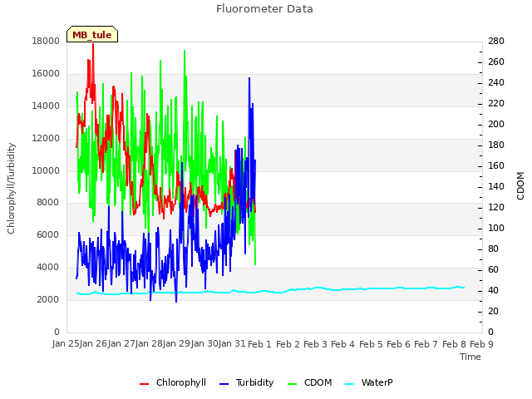The width and height of the screenshot is (532, 399).
Task: Click the MB_tule annotation label
Action: pyautogui.click(x=92, y=35)
